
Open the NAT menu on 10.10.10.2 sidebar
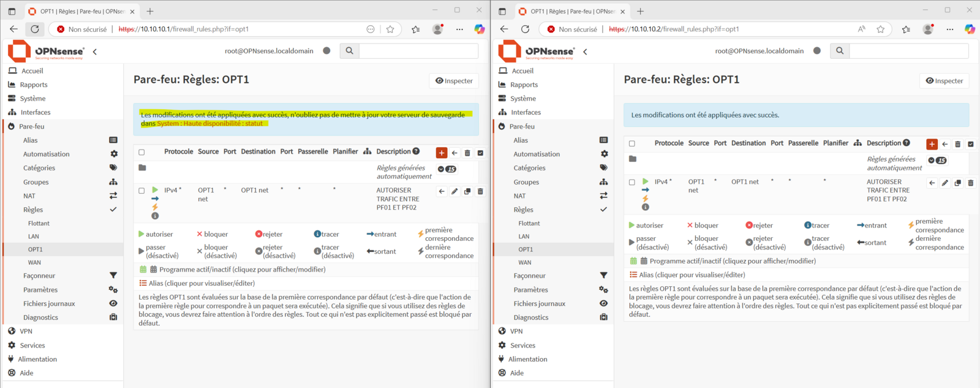(519, 196)
